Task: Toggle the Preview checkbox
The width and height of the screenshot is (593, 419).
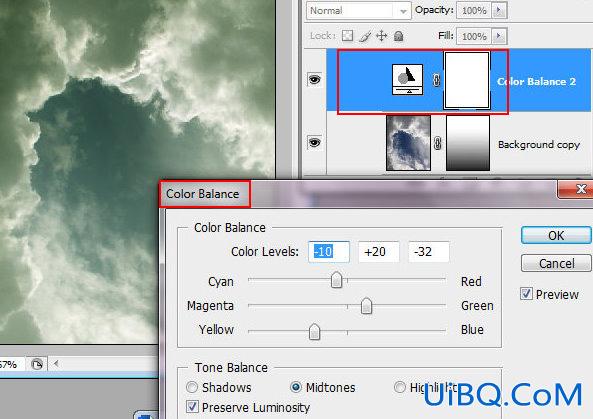Action: click(526, 294)
